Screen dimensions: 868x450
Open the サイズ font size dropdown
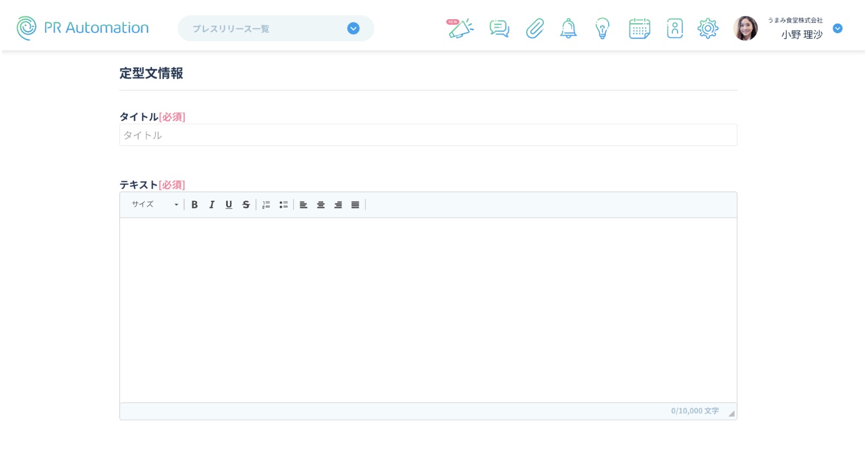coord(155,205)
